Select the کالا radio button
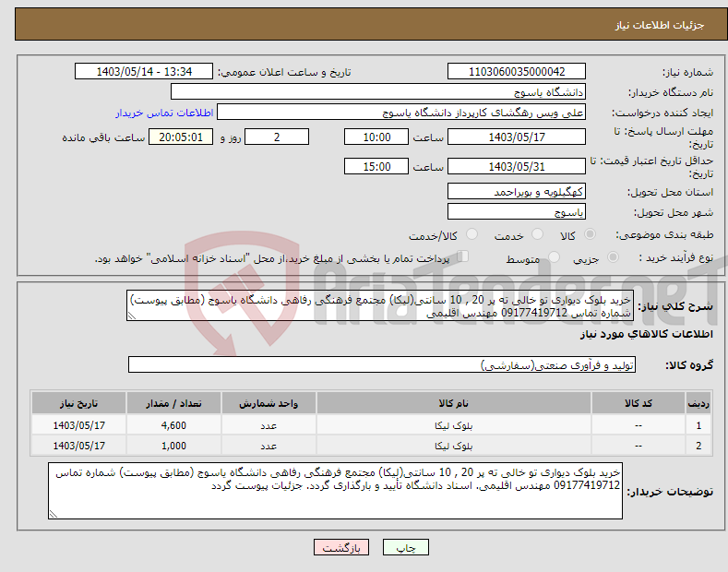The image size is (728, 572). tap(590, 234)
